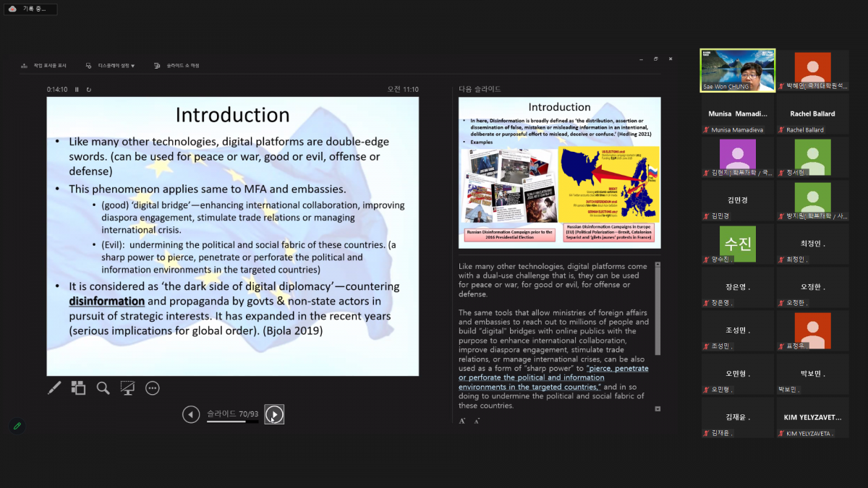This screenshot has height=488, width=868.
Task: Click the magnifier zoom into slide icon
Action: [x=103, y=388]
